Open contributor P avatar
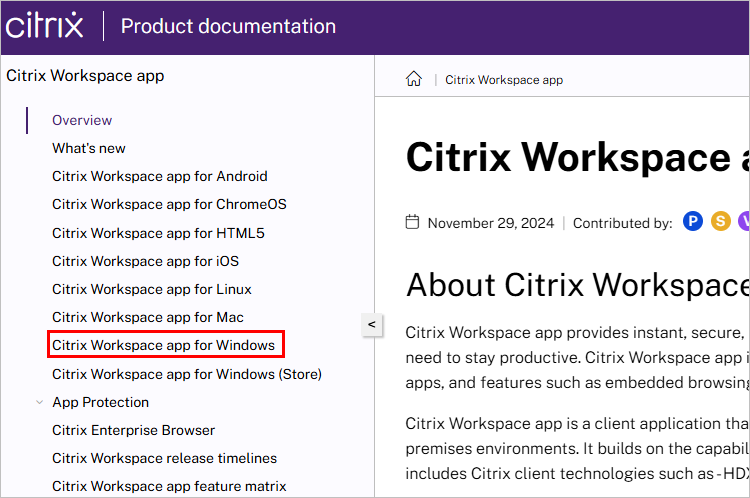This screenshot has height=498, width=750. click(693, 221)
